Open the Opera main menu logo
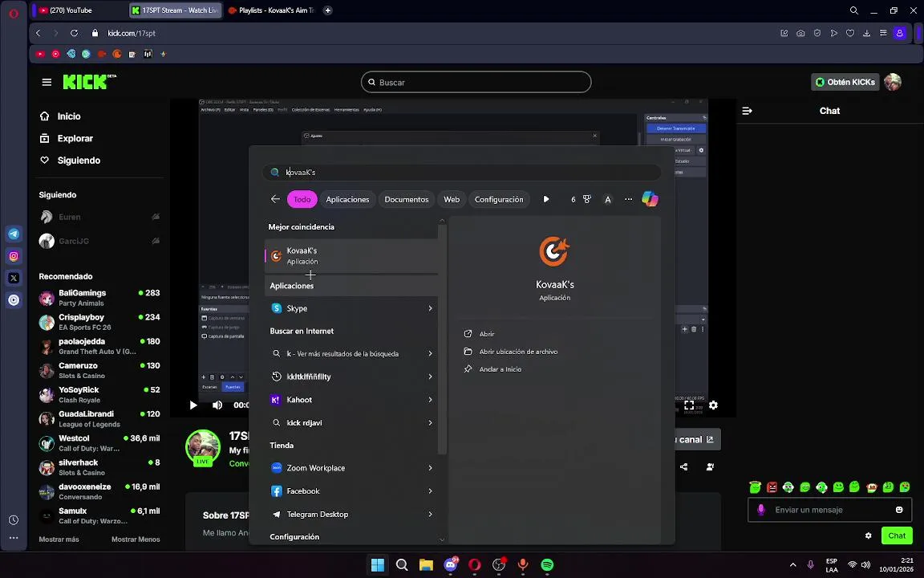Image resolution: width=924 pixels, height=578 pixels. coord(14,12)
